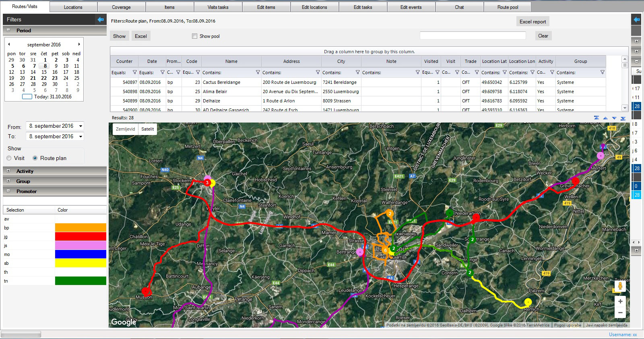Viewport: 644px width, 339px height.
Task: Click the Street View pegman icon
Action: pos(620,286)
